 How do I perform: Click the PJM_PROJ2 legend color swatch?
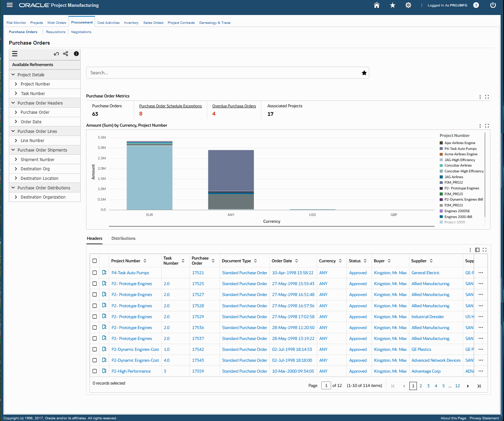441,183
